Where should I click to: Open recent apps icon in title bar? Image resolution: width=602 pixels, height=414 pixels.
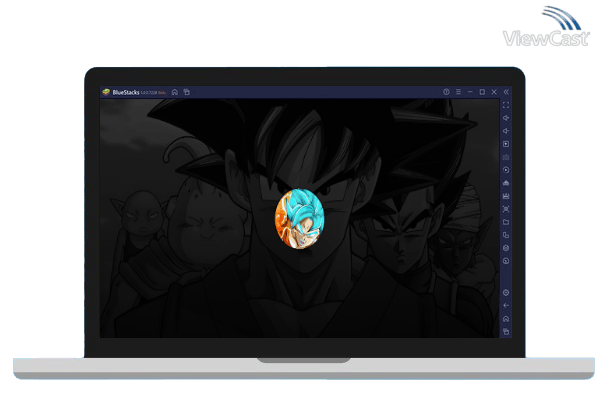187,92
